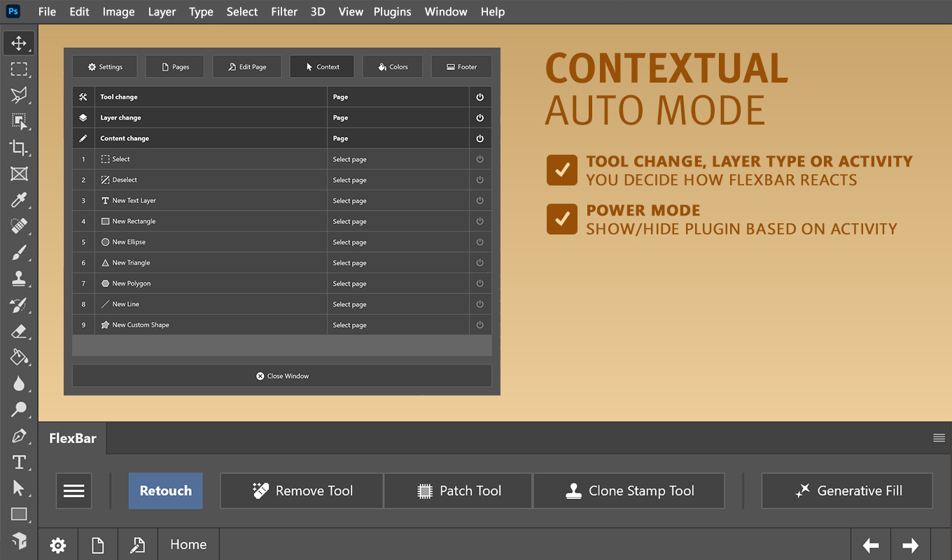Click the Photoshop logo icon

[x=13, y=11]
